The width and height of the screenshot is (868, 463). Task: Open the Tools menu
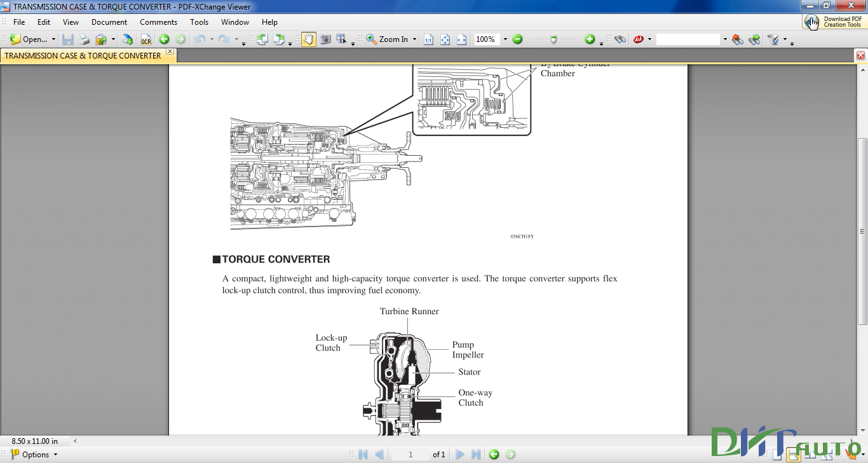(x=199, y=22)
